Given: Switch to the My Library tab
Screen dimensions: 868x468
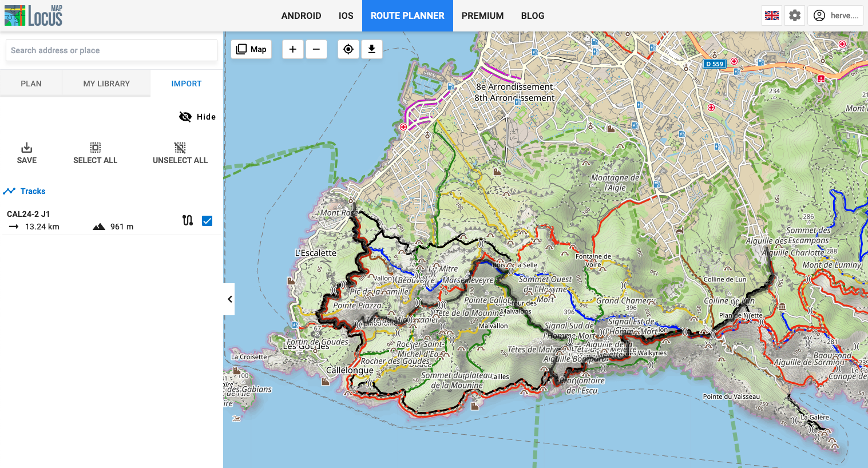Looking at the screenshot, I should [x=106, y=84].
